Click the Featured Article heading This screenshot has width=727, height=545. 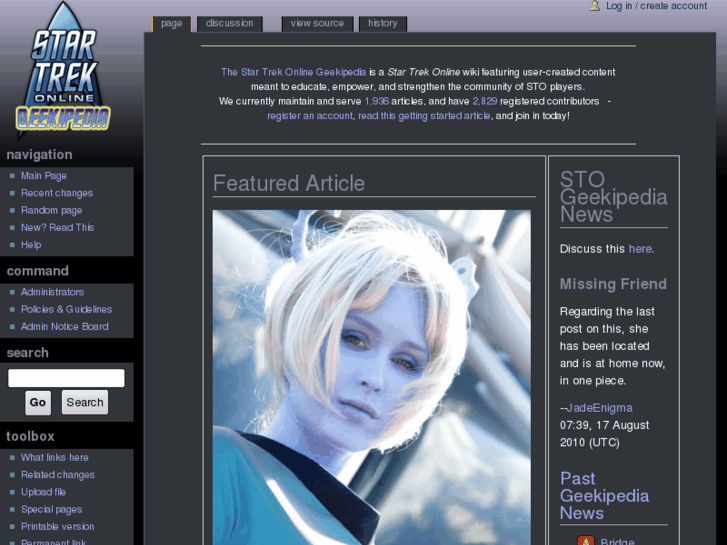(x=289, y=183)
